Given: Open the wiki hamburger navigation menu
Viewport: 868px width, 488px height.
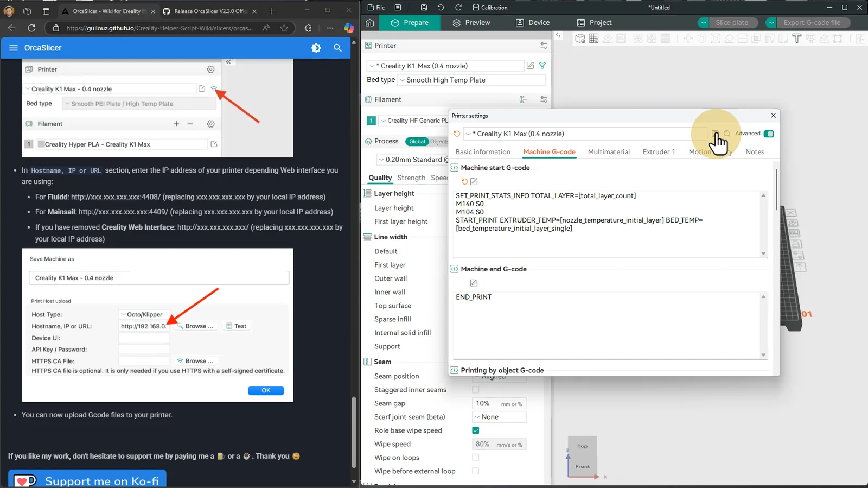Looking at the screenshot, I should pyautogui.click(x=14, y=48).
